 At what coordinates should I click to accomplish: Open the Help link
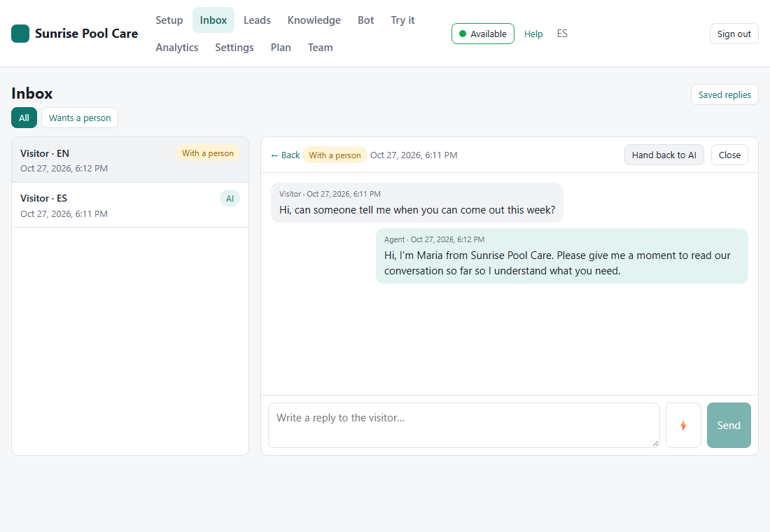tap(533, 34)
